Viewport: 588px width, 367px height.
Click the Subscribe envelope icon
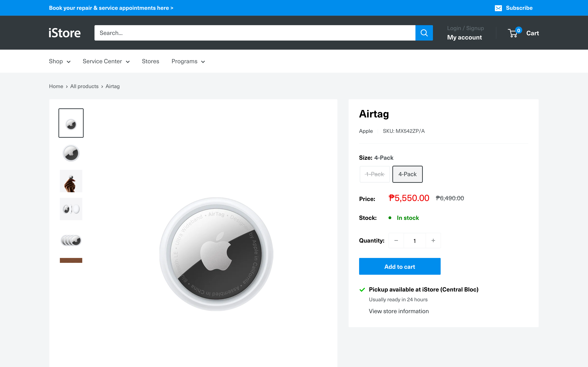point(499,8)
